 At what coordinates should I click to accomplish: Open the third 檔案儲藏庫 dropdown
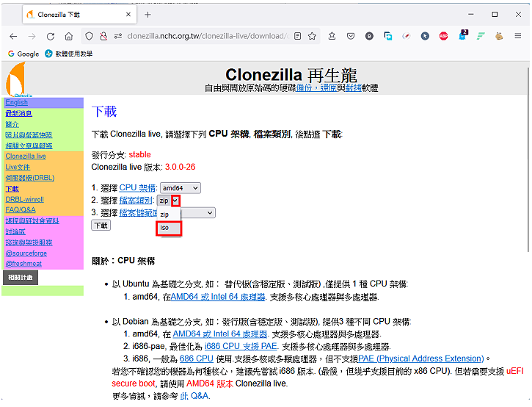[x=198, y=212]
